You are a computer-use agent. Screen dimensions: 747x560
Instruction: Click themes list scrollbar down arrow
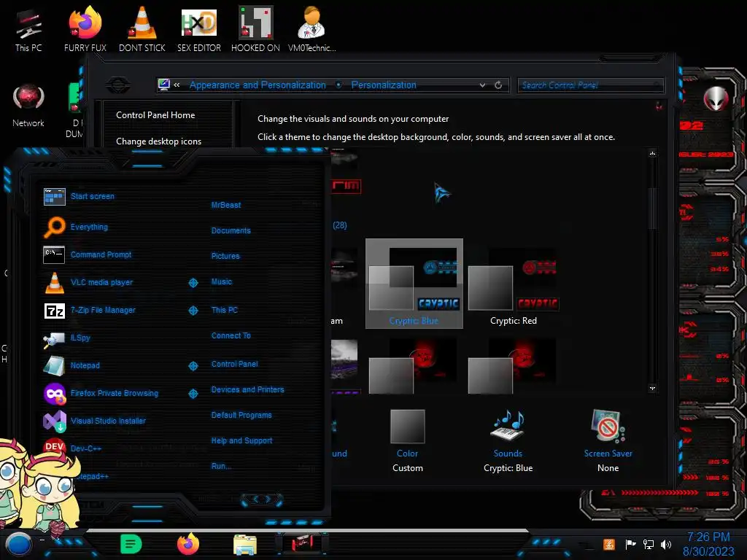pos(653,389)
